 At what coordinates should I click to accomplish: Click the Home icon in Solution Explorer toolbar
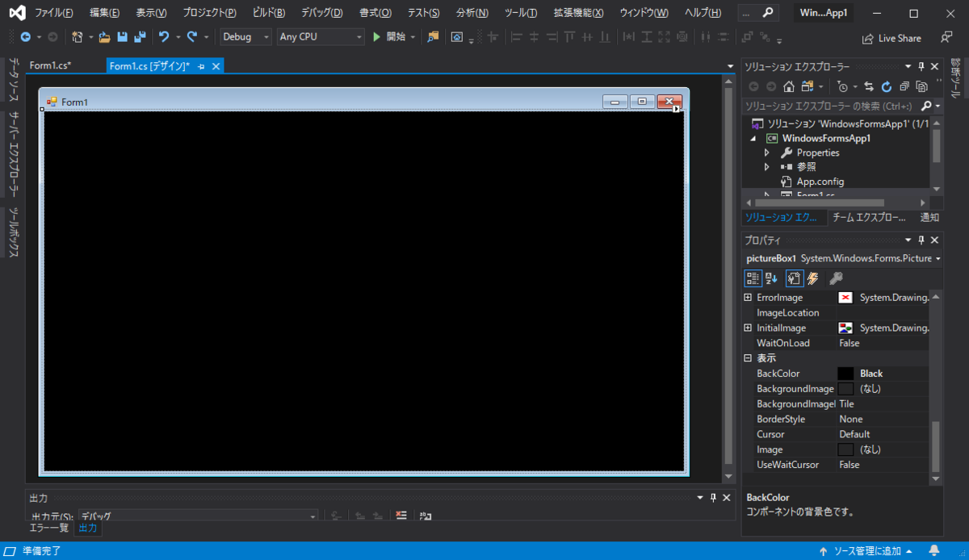point(788,86)
